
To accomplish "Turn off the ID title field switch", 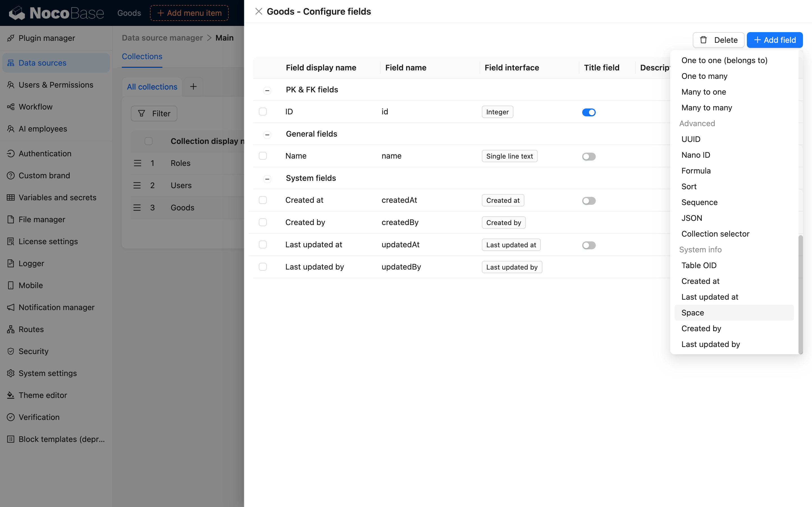I will (588, 112).
